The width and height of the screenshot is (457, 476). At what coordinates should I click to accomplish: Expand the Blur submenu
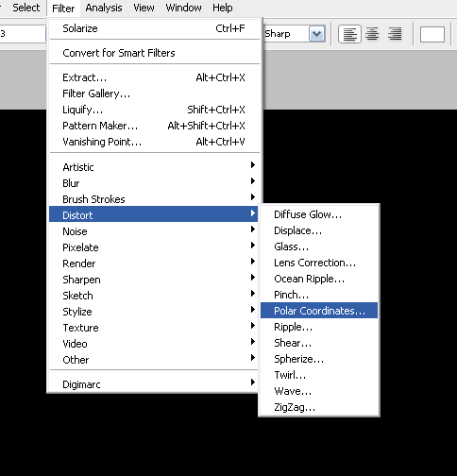coord(154,183)
